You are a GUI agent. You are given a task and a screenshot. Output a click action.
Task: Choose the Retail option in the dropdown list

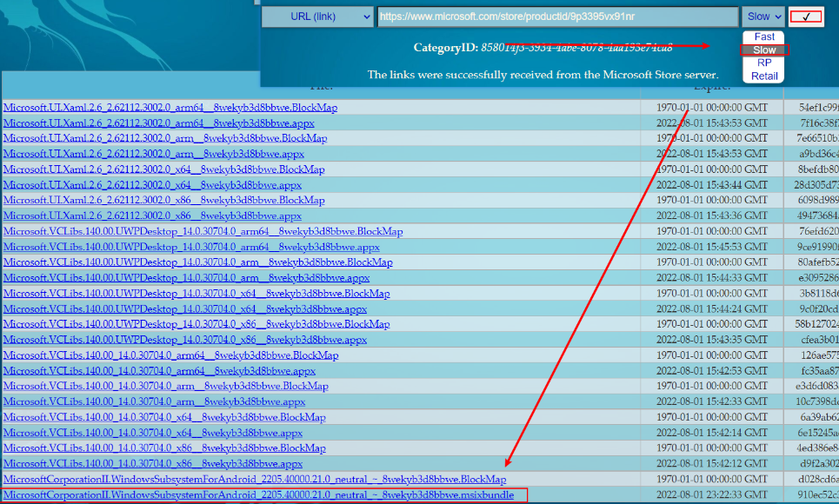pos(763,76)
